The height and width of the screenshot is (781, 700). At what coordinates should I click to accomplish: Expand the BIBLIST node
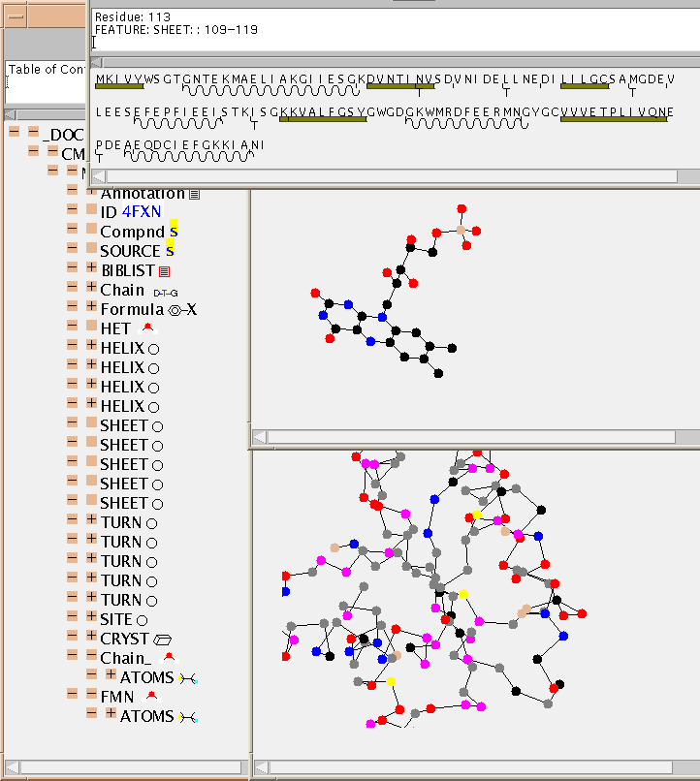pos(91,269)
